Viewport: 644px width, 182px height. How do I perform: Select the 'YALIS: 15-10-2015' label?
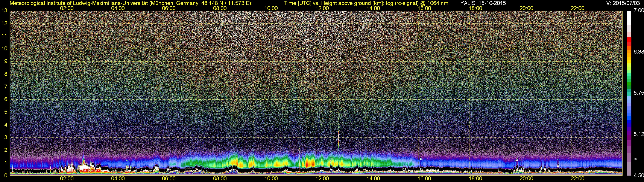coord(483,3)
